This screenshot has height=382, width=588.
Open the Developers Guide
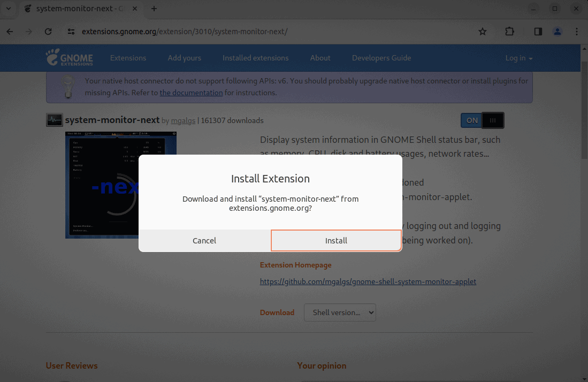(x=381, y=58)
